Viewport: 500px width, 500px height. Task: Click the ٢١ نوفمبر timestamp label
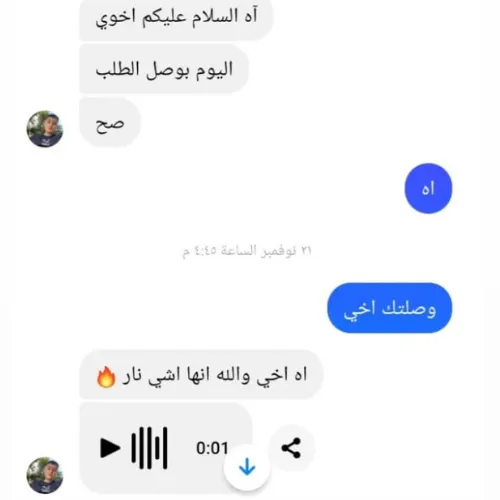(247, 251)
